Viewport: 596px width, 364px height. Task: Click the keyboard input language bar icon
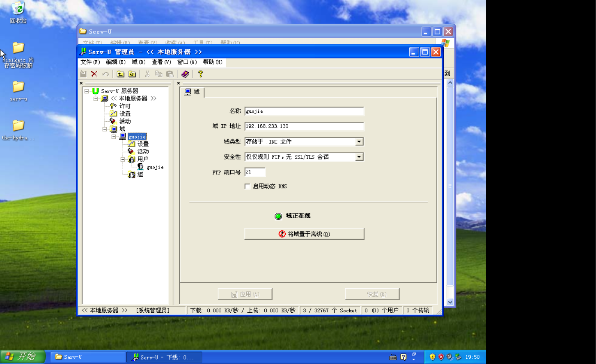pos(393,357)
